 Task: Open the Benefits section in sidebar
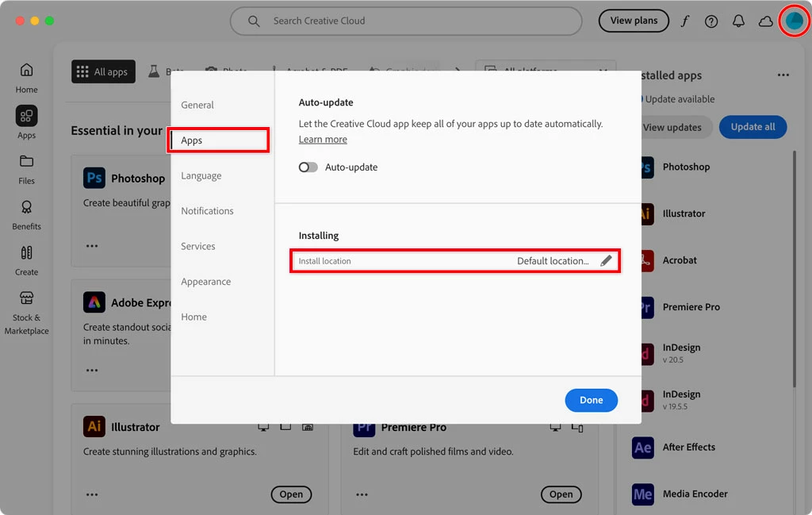pos(26,215)
